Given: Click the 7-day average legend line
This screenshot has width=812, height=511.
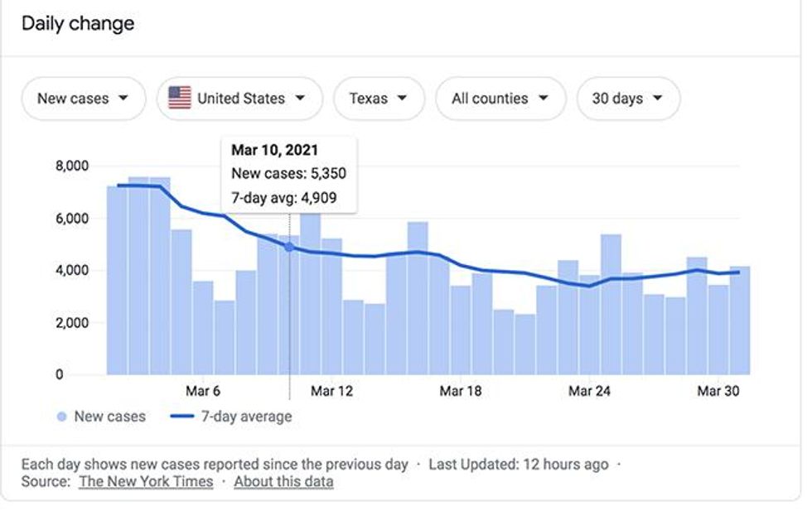Looking at the screenshot, I should tap(181, 417).
